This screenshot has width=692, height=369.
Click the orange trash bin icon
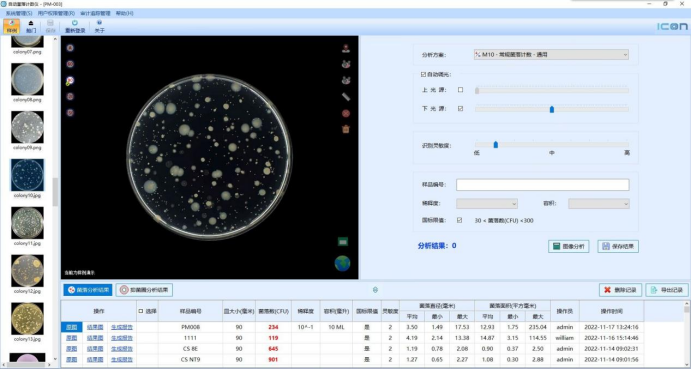pyautogui.click(x=346, y=129)
